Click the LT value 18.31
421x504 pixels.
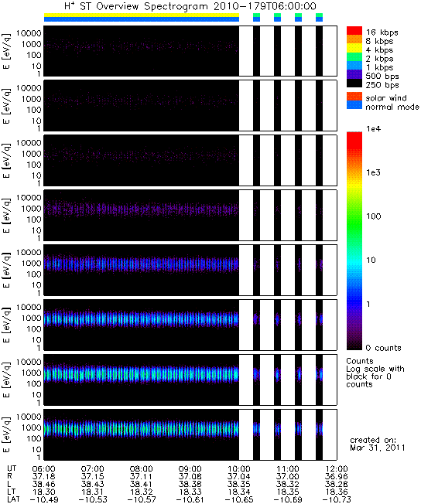click(x=92, y=492)
